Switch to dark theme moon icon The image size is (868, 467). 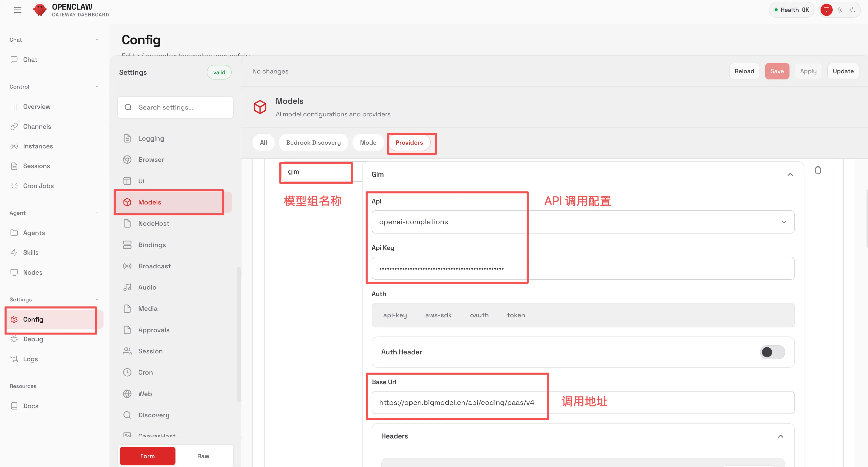853,10
